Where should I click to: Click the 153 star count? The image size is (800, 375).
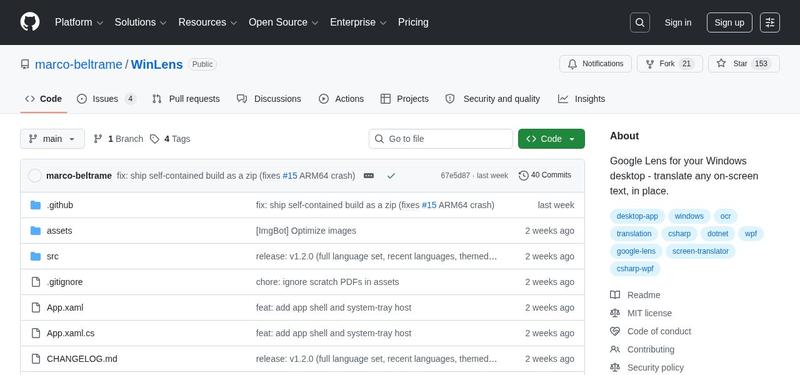tap(761, 64)
